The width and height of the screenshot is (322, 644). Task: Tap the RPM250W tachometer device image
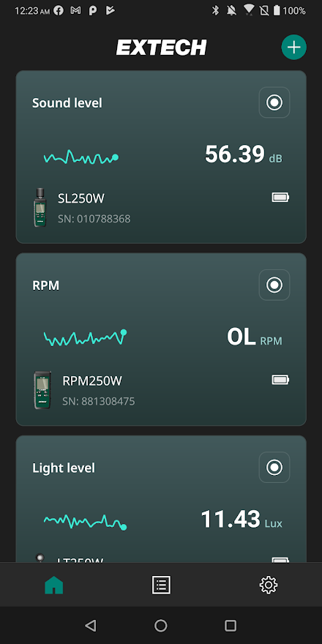pyautogui.click(x=42, y=390)
